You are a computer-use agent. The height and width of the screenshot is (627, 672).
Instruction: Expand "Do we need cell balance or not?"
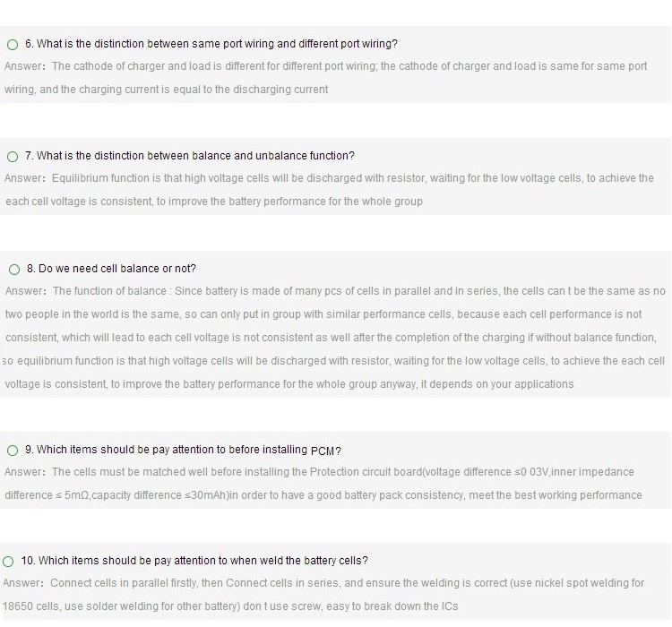tap(111, 269)
